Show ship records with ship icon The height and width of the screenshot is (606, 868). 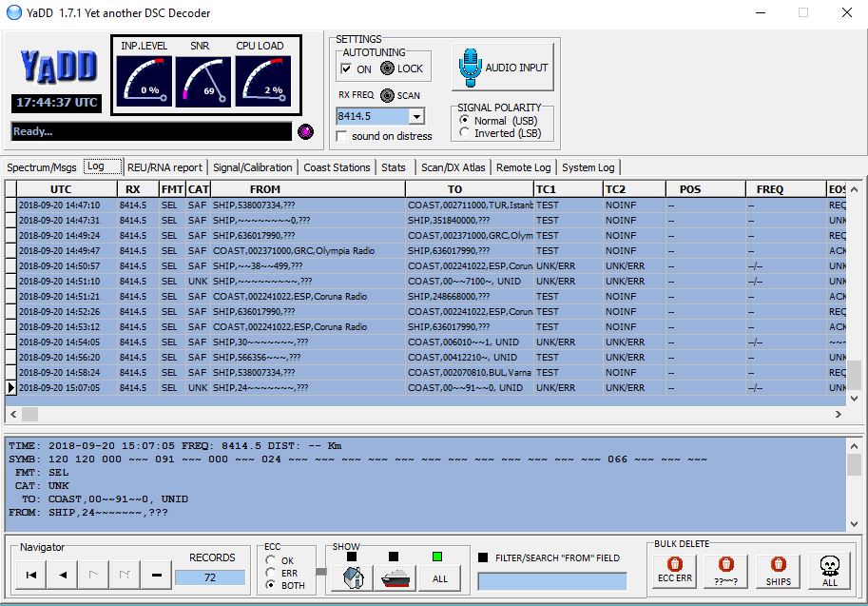(395, 578)
